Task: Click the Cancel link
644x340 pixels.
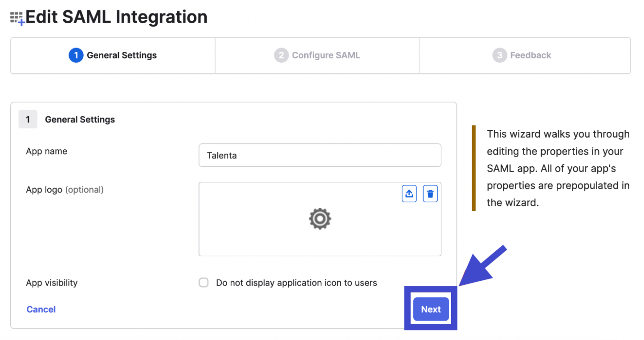Action: tap(41, 309)
